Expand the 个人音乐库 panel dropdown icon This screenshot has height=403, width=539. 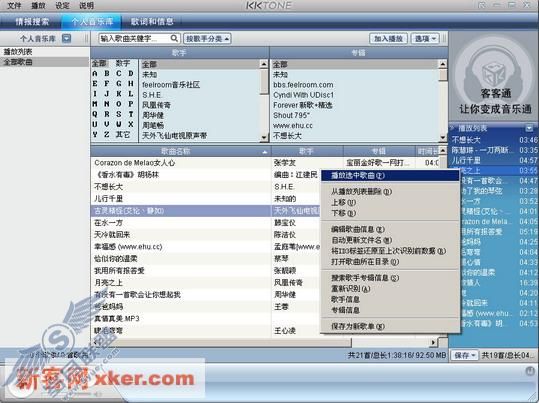(x=66, y=39)
